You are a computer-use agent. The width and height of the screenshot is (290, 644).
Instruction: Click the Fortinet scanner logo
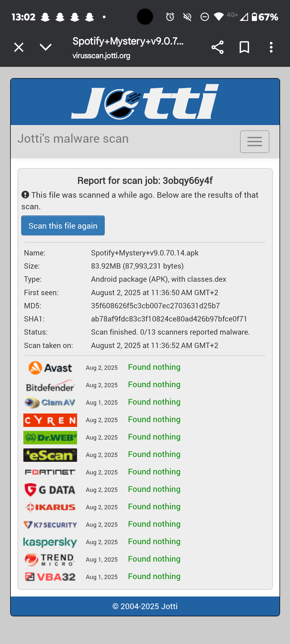[x=50, y=472]
